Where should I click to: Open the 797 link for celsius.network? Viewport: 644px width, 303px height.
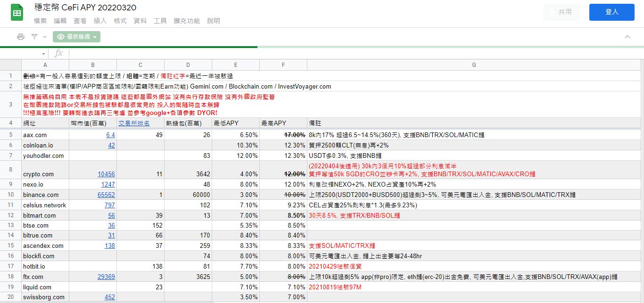tap(109, 205)
